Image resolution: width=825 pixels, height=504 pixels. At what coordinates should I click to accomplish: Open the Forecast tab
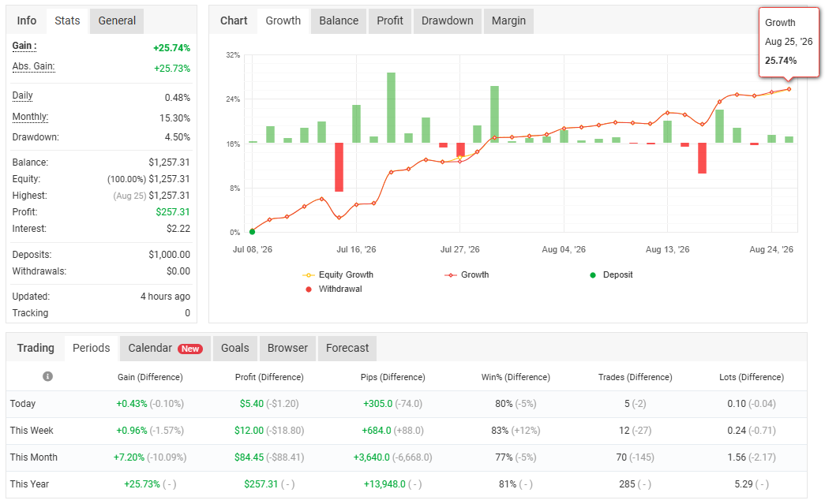[347, 348]
